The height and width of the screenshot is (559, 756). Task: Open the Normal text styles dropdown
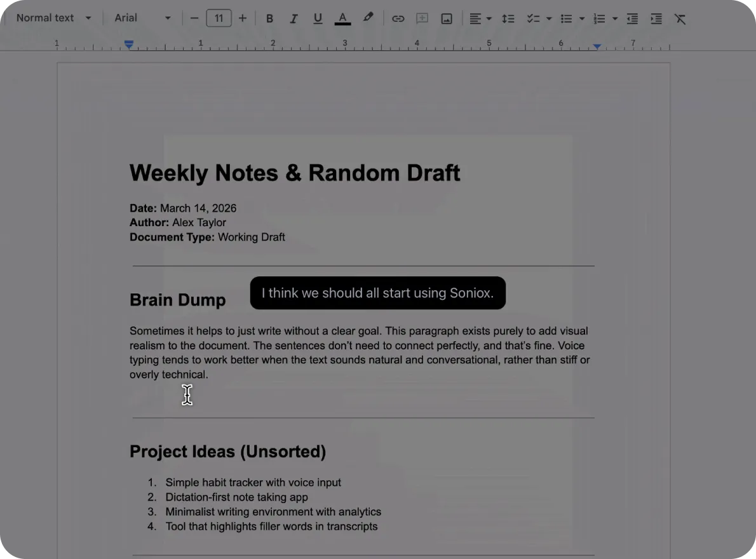pyautogui.click(x=53, y=18)
